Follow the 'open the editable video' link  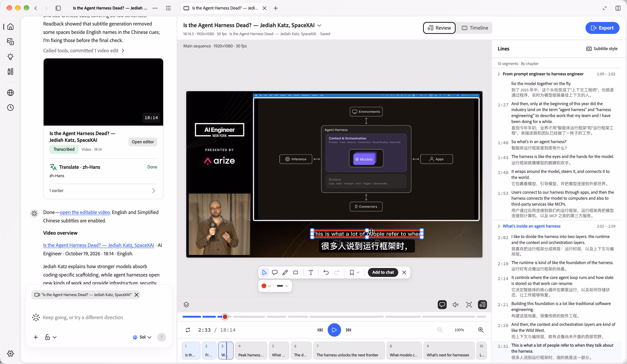(x=85, y=212)
